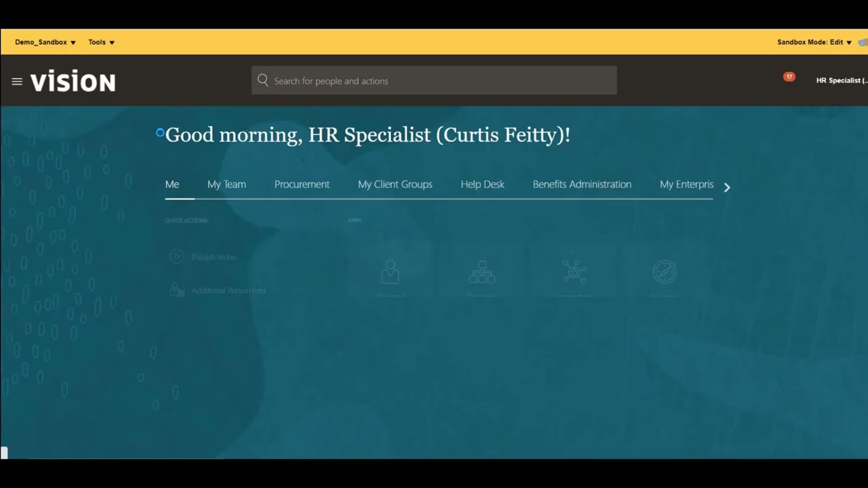Click the magnifier icon in search box
The height and width of the screenshot is (488, 868).
[263, 81]
